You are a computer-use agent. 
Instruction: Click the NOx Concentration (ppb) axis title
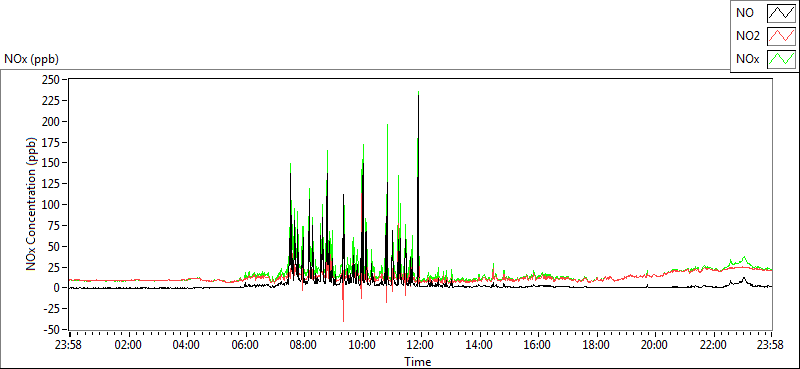[x=32, y=204]
